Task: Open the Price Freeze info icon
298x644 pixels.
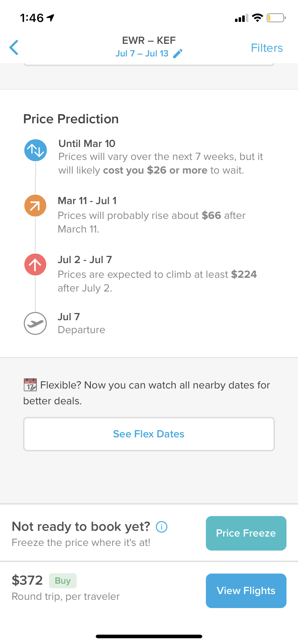Action: point(162,527)
